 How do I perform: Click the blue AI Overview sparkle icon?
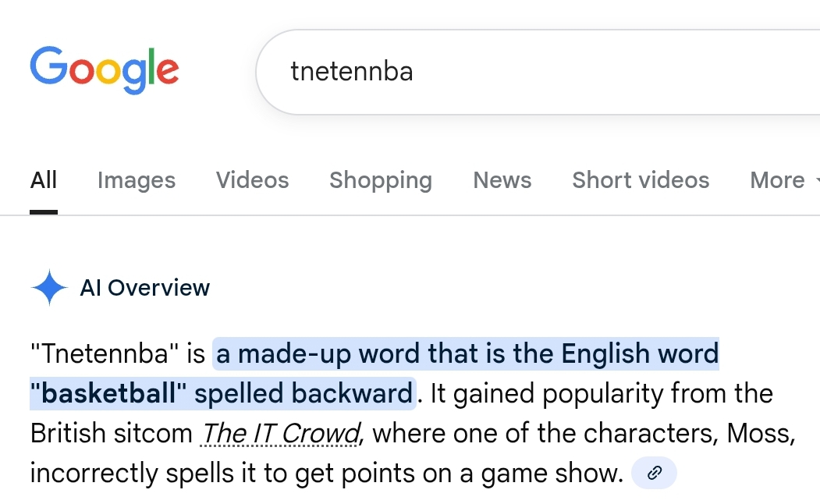[50, 288]
